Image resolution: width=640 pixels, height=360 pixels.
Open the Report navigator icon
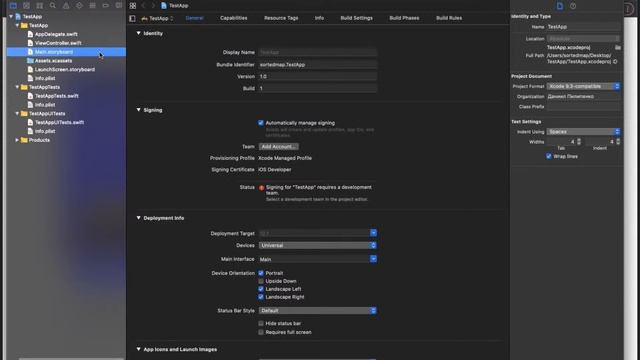click(119, 6)
